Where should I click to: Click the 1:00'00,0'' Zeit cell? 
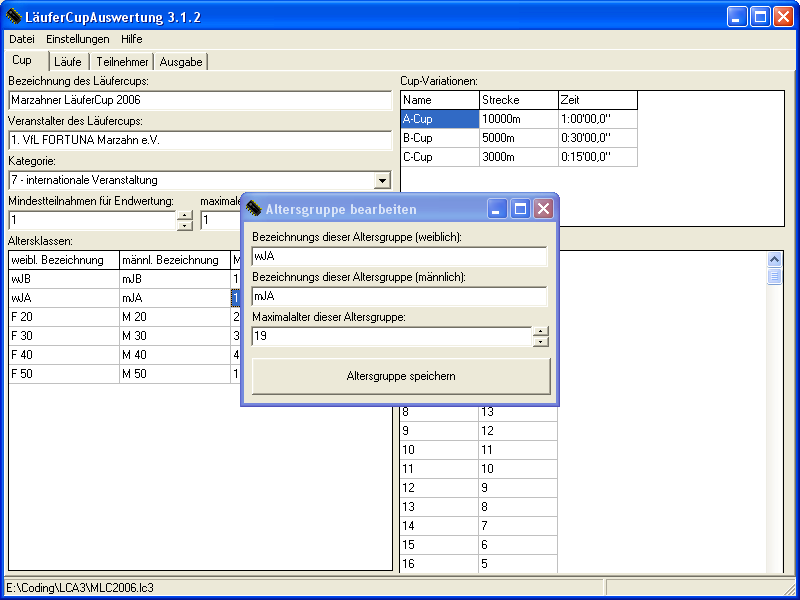click(598, 119)
